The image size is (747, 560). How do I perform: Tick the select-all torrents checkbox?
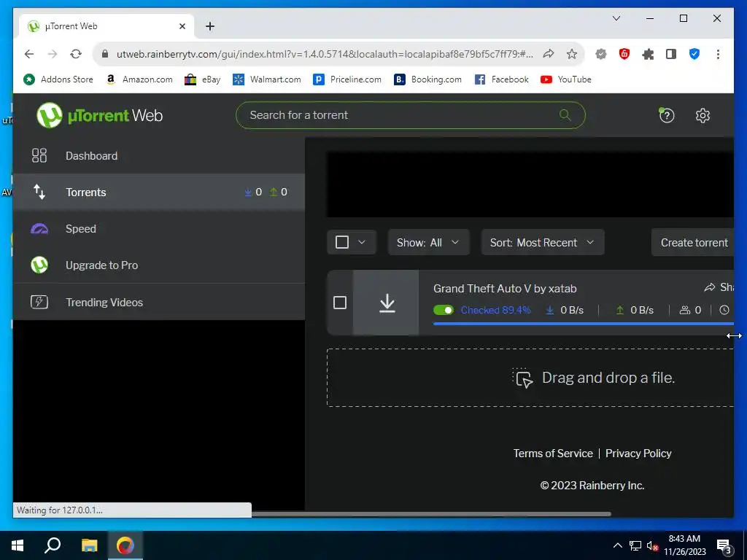(x=342, y=242)
